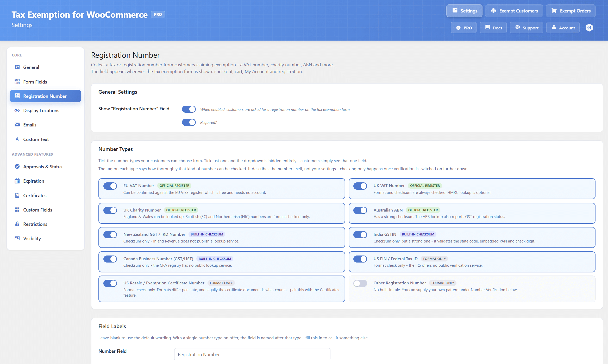Click the Exempt Orders button
This screenshot has height=364, width=608.
coord(571,11)
